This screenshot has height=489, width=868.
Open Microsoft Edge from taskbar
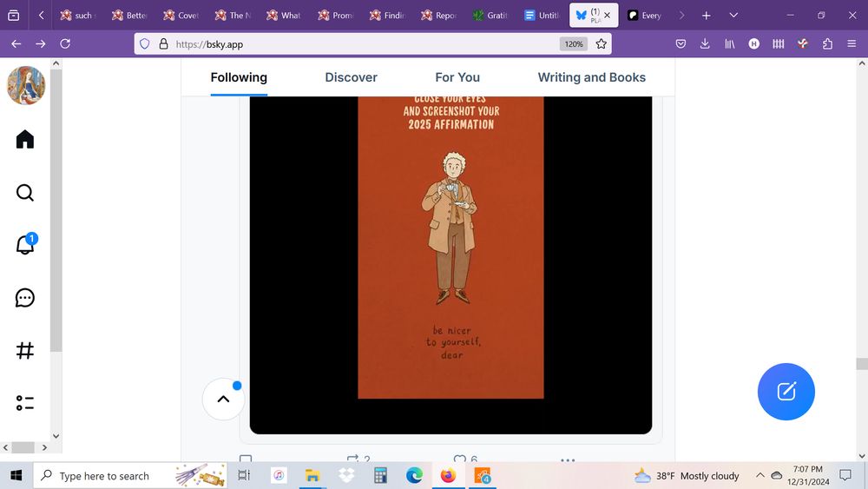pyautogui.click(x=414, y=475)
